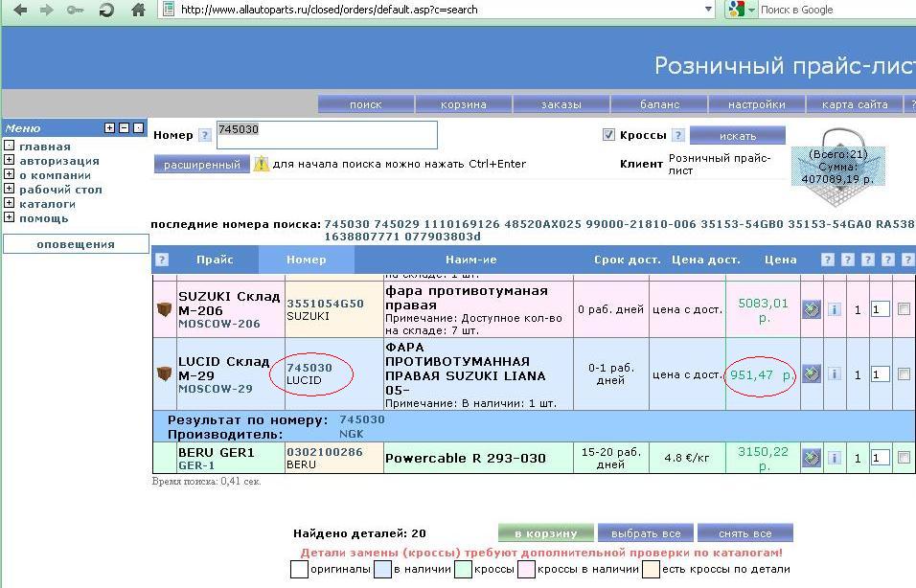
Task: Focus the browser URL address field
Action: click(435, 10)
